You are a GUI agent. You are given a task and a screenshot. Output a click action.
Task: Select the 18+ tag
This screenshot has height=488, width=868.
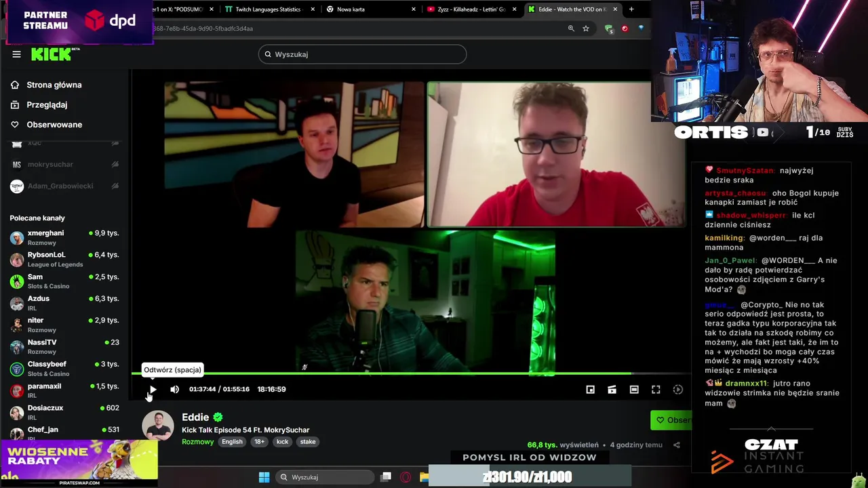pos(259,442)
